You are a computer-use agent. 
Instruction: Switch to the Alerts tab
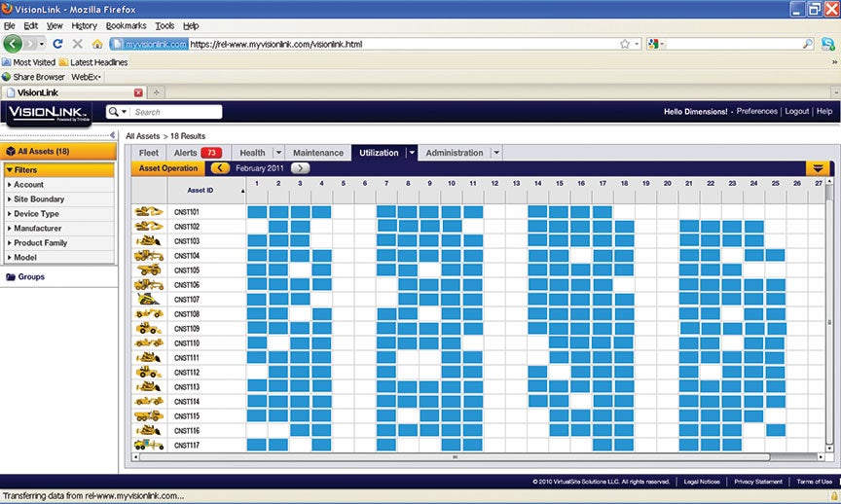(x=198, y=153)
